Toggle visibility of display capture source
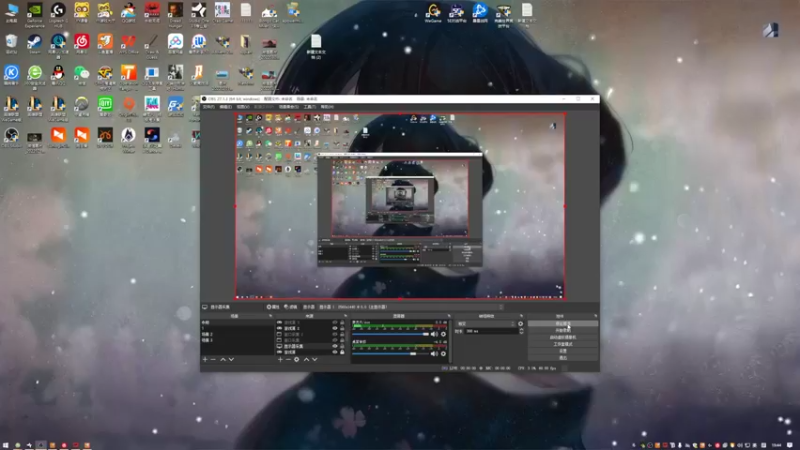The width and height of the screenshot is (800, 450). point(335,346)
